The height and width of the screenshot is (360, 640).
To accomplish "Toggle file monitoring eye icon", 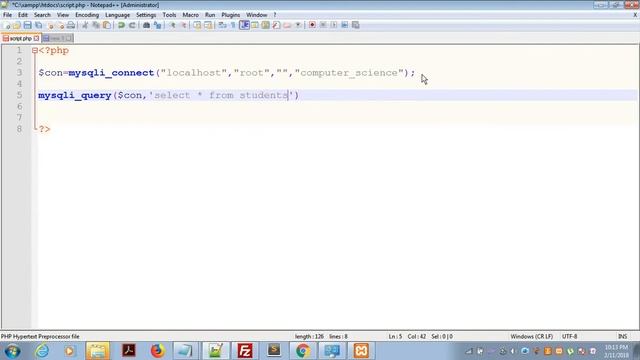I will 298,25.
